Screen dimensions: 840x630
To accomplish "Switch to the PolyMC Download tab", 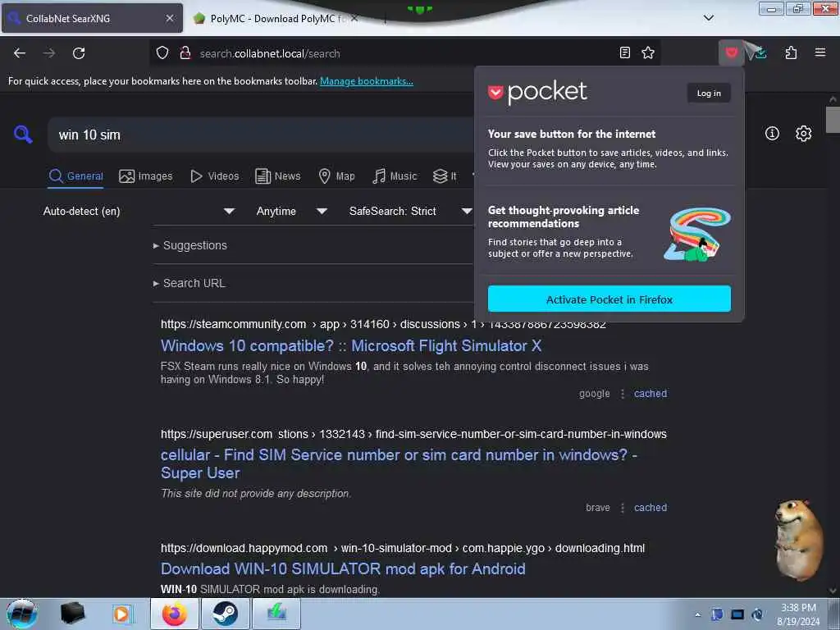I will 276,18.
